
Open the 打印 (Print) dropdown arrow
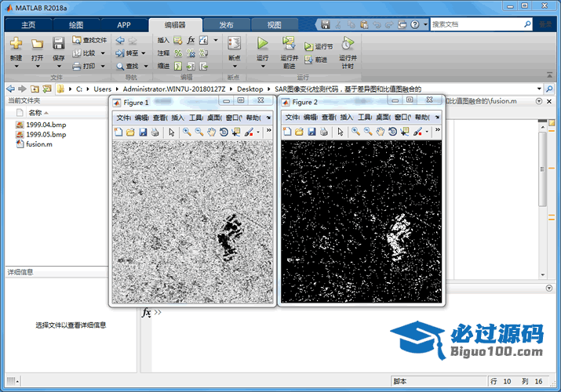tap(103, 66)
